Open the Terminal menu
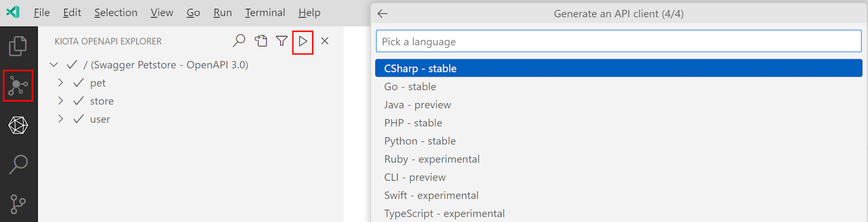Viewport: 868px width, 222px height. 265,12
